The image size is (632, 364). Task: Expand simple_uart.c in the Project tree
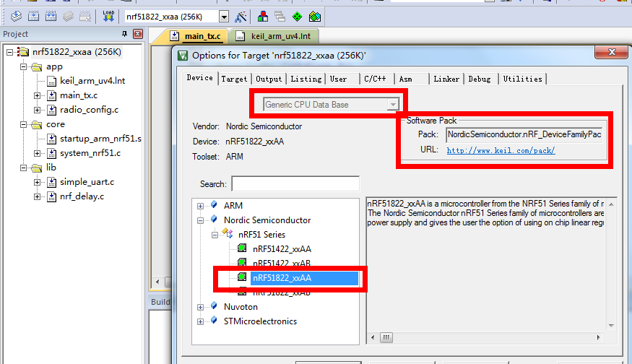click(x=37, y=182)
